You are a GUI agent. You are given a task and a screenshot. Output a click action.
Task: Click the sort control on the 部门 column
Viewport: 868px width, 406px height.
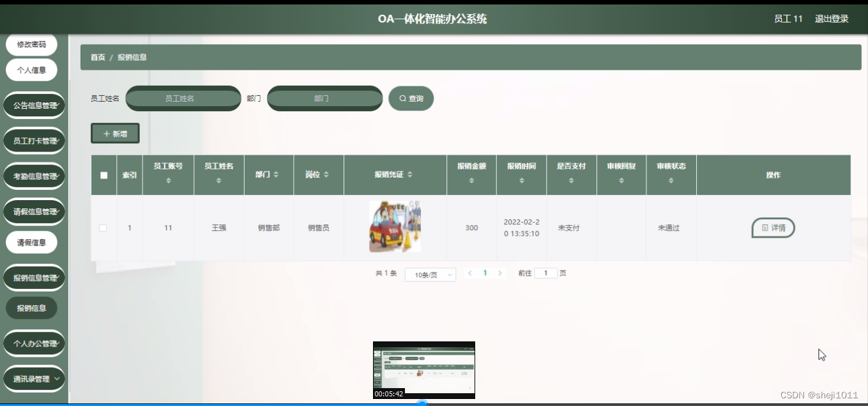tap(277, 175)
